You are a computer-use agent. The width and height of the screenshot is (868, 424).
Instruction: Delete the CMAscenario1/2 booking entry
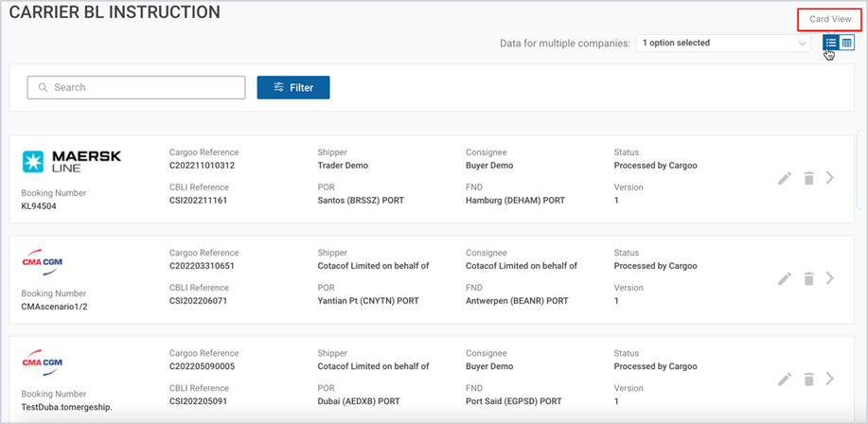tap(808, 278)
